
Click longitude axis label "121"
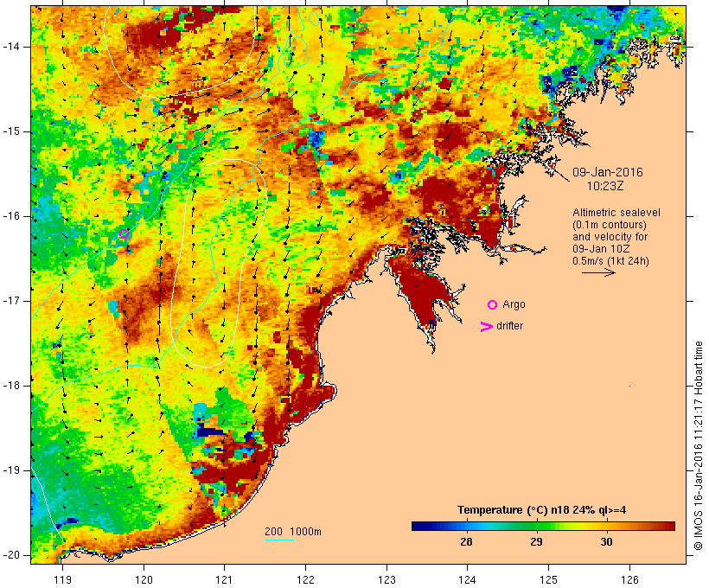(224, 579)
